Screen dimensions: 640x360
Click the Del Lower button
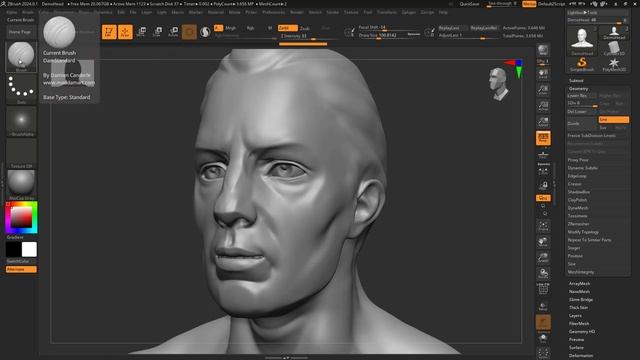(582, 111)
